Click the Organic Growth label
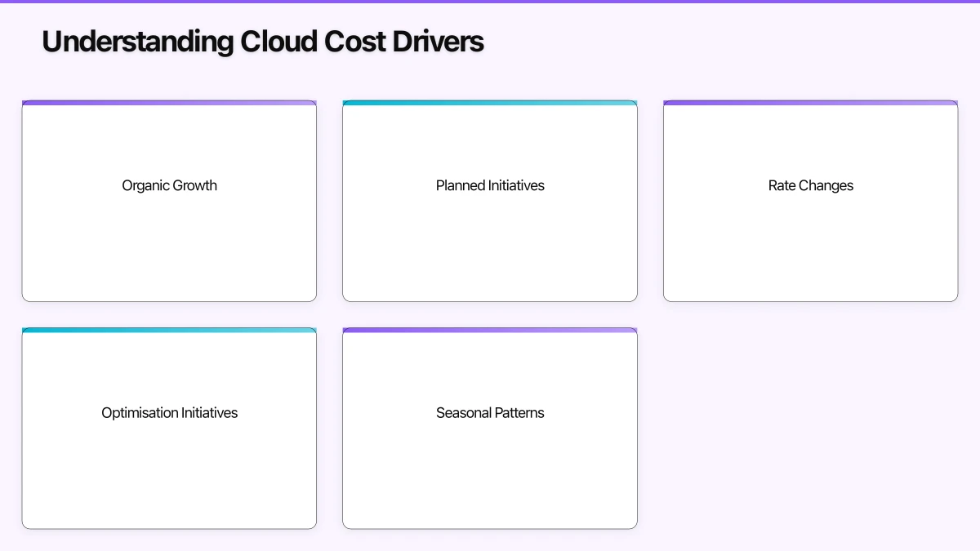 [169, 185]
